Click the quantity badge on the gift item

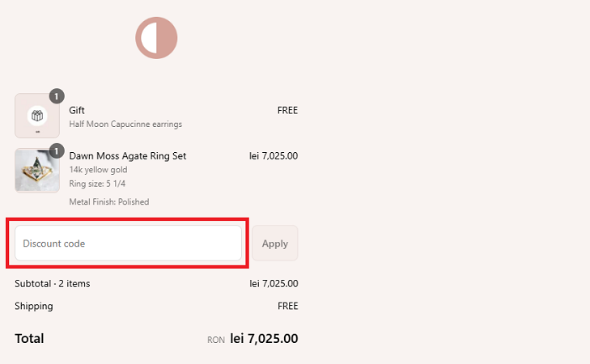[x=56, y=96]
